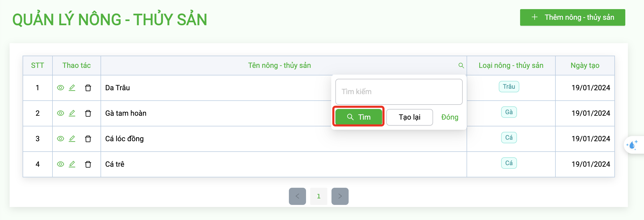Go to previous page arrow
This screenshot has width=644, height=220.
297,196
